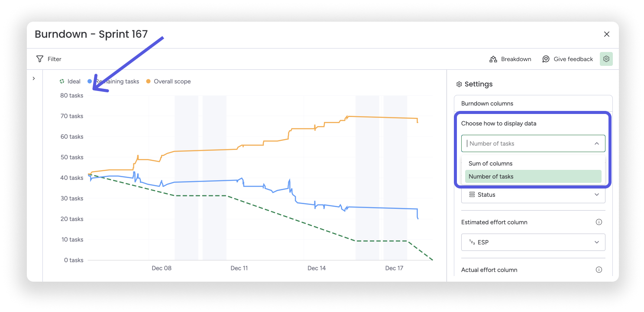
Task: Collapse the open display data dropdown chevron
Action: coord(597,143)
